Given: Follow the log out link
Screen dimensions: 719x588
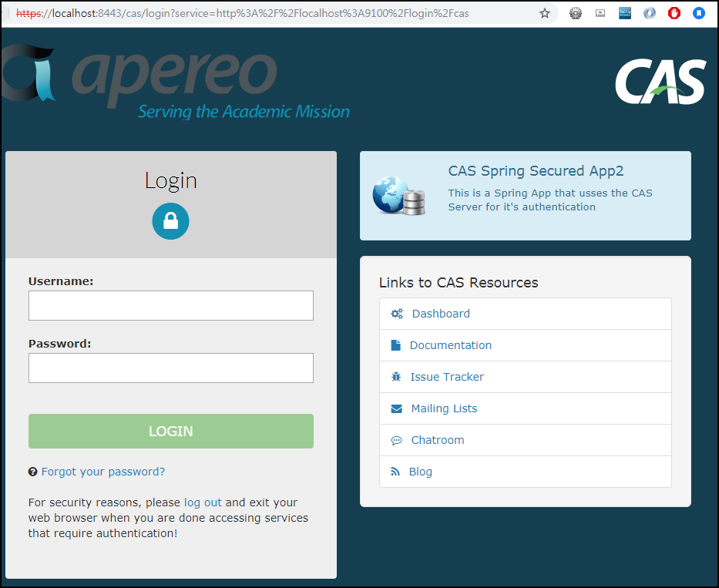Looking at the screenshot, I should click(203, 502).
